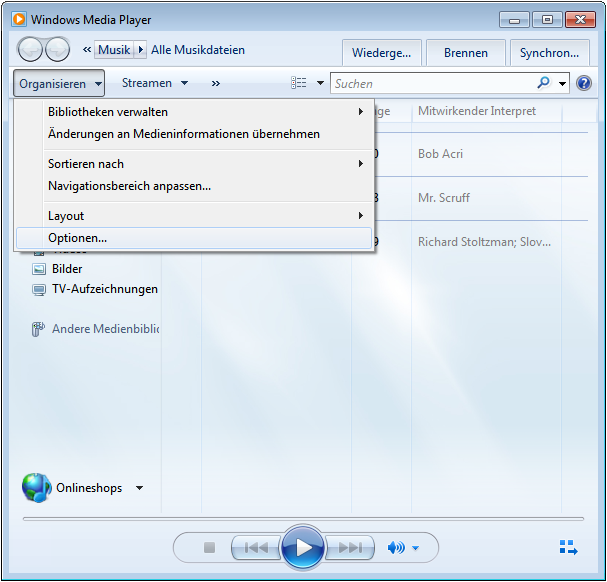This screenshot has width=607, height=582.
Task: Click Alle Musikdateien breadcrumb
Action: [198, 50]
